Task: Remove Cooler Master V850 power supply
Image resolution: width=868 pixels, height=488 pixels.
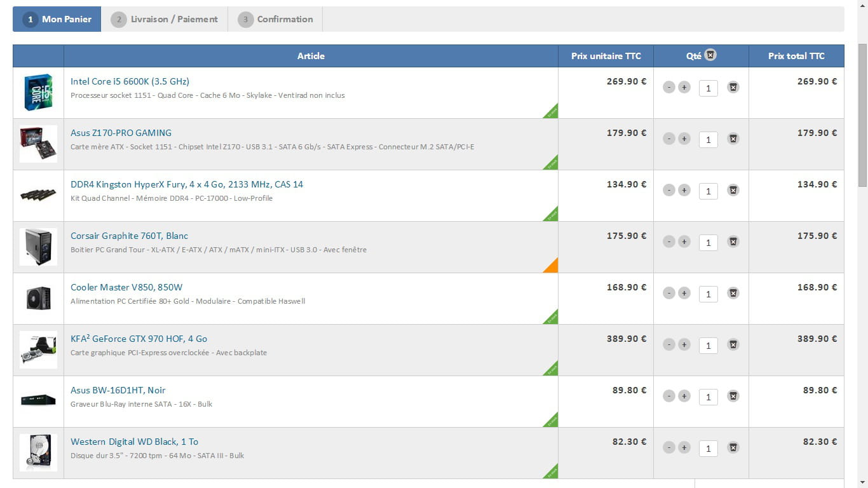Action: [733, 293]
